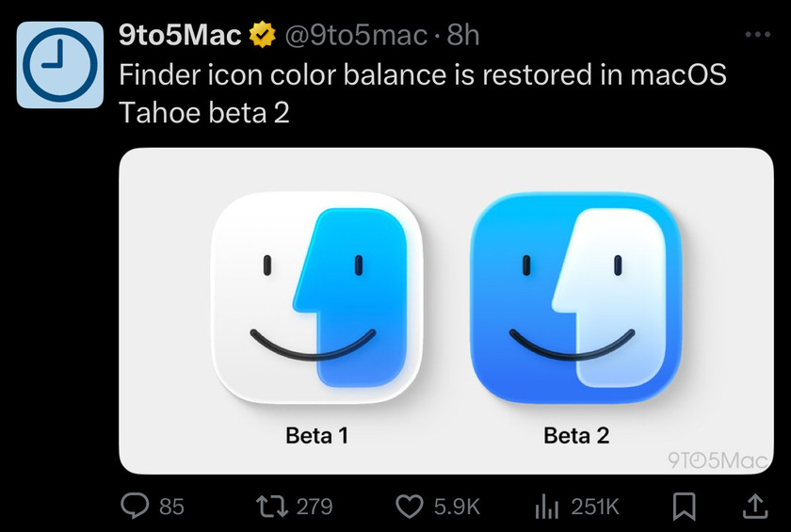The width and height of the screenshot is (791, 532).
Task: Open the 9to5Mac clock profile avatar
Action: [x=60, y=65]
